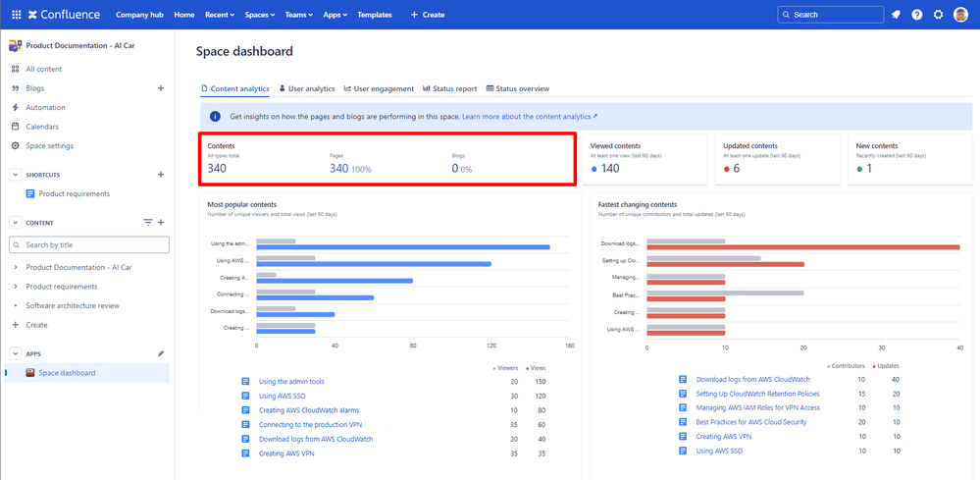The width and height of the screenshot is (980, 480).
Task: Click the page icon beside Setting Up CloudWatch Retention Policies
Action: pos(683,394)
